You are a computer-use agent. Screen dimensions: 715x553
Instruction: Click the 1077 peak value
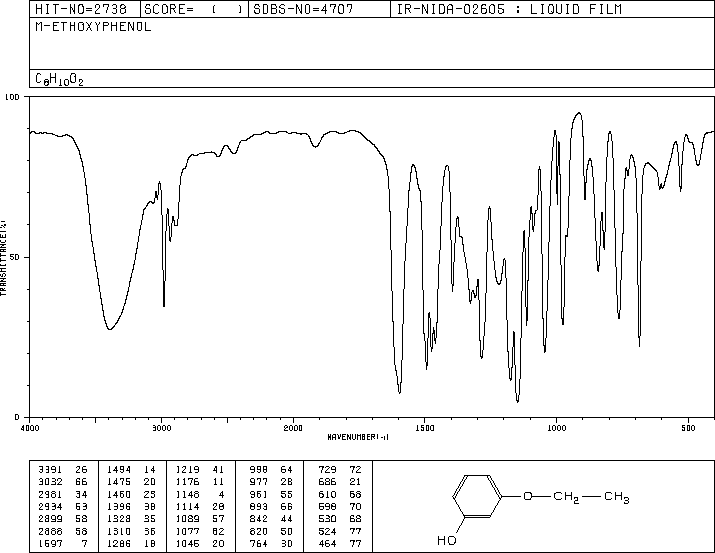tap(187, 531)
